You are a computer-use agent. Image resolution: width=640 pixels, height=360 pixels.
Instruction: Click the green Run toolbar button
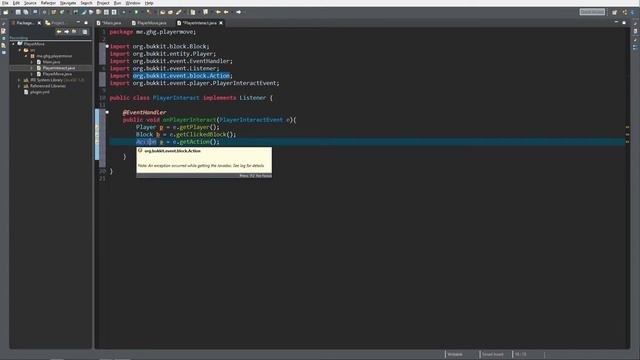pyautogui.click(x=137, y=12)
